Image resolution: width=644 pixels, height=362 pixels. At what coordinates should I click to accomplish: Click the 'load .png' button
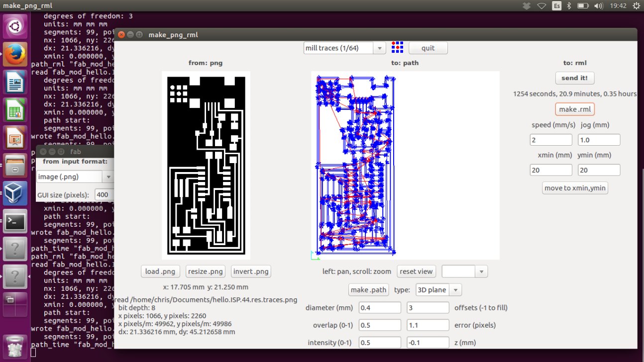160,271
